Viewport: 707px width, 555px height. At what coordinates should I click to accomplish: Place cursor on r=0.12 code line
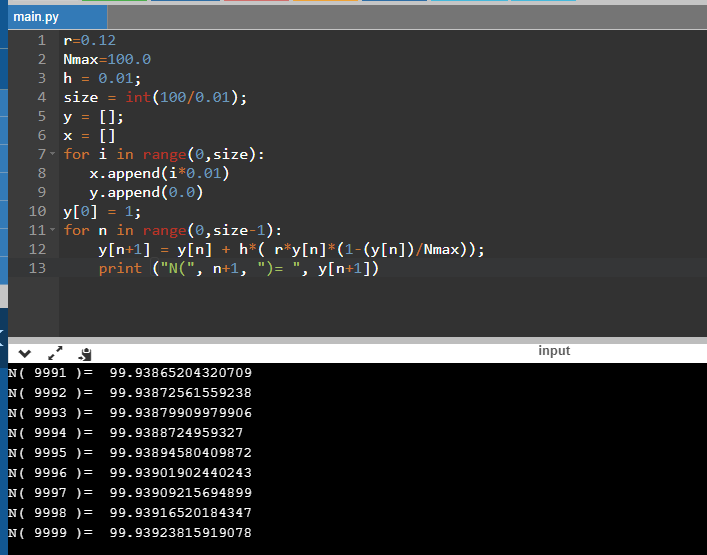pyautogui.click(x=89, y=41)
